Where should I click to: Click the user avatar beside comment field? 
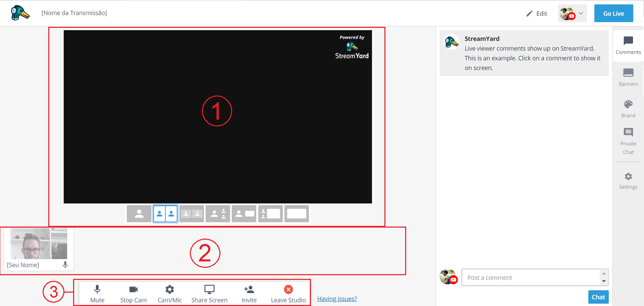point(448,277)
